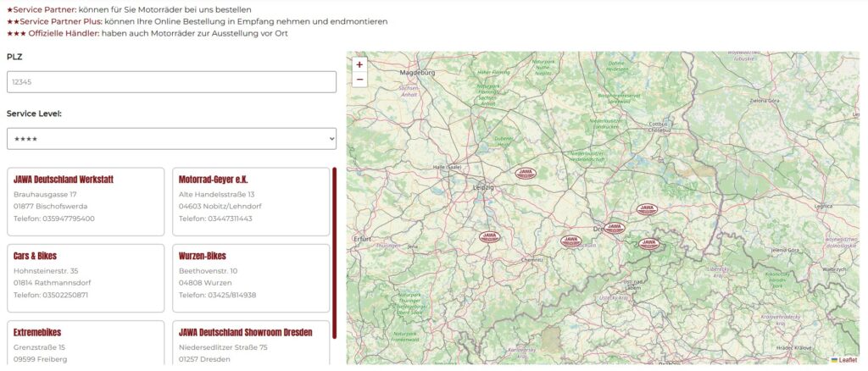
Task: Click the Magdeburg label on the map
Action: 416,73
